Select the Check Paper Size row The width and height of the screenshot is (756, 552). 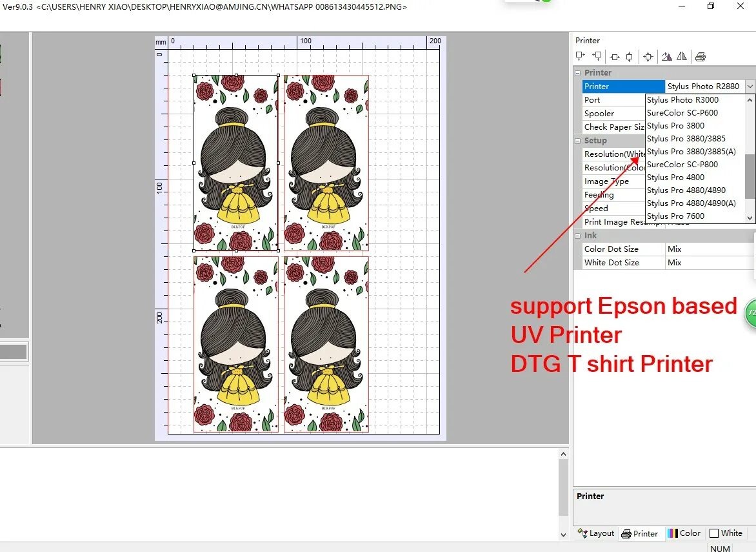pos(614,127)
